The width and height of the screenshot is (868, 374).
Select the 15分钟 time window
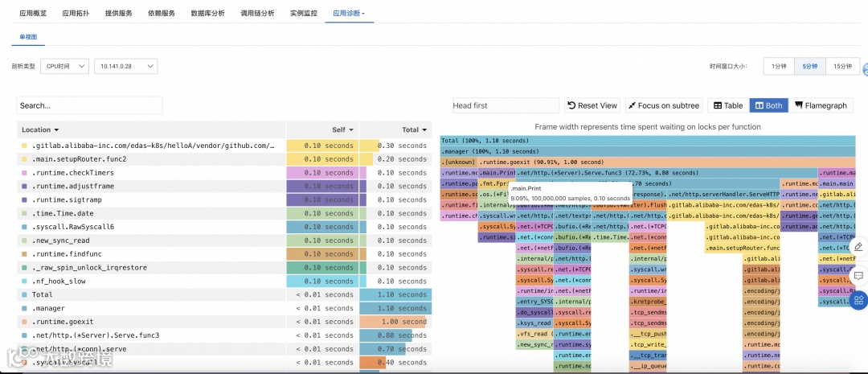(842, 67)
